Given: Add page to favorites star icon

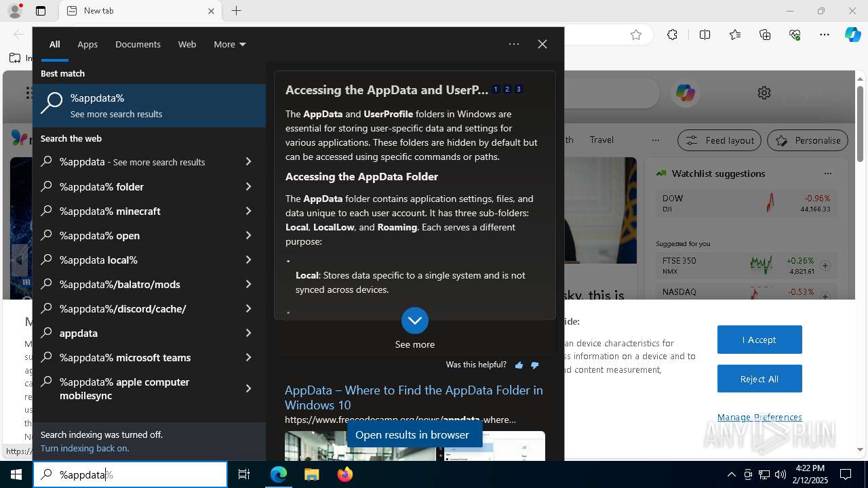Looking at the screenshot, I should point(636,35).
